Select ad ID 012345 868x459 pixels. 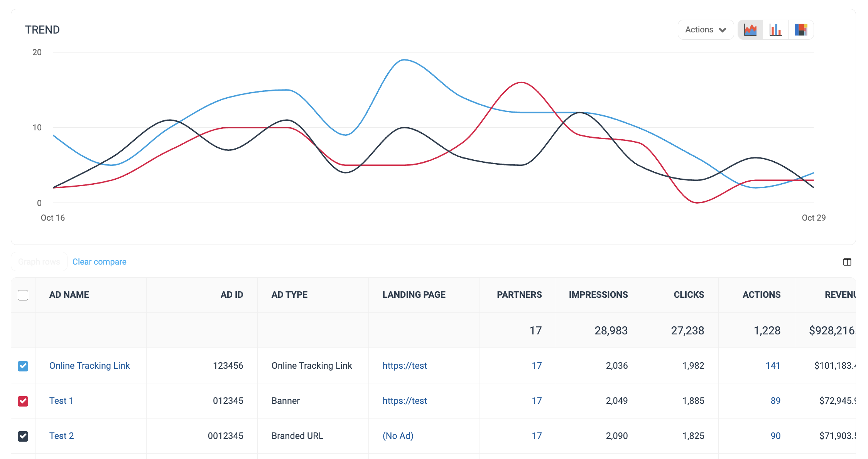coord(228,401)
